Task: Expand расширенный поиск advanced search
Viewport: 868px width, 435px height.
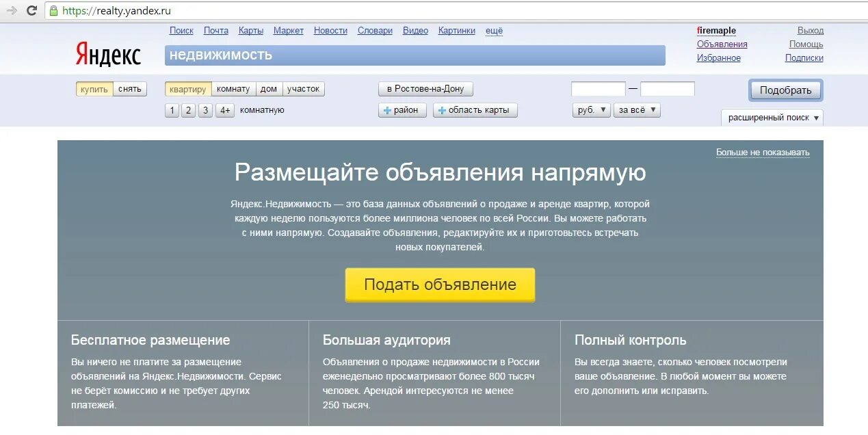Action: pos(773,118)
